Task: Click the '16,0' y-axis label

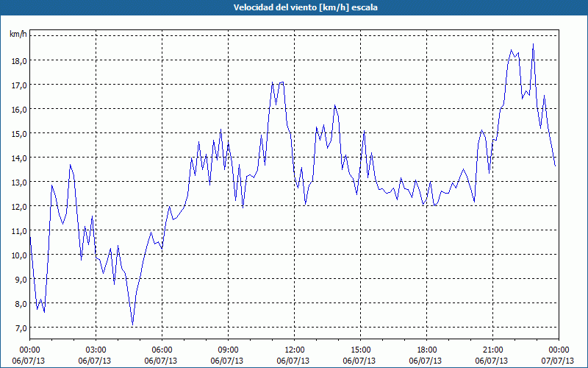Action: click(20, 110)
